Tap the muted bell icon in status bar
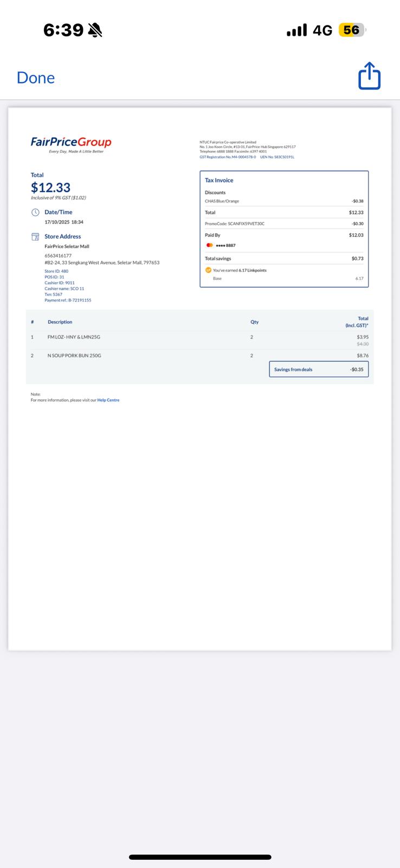This screenshot has height=868, width=400. (x=95, y=30)
